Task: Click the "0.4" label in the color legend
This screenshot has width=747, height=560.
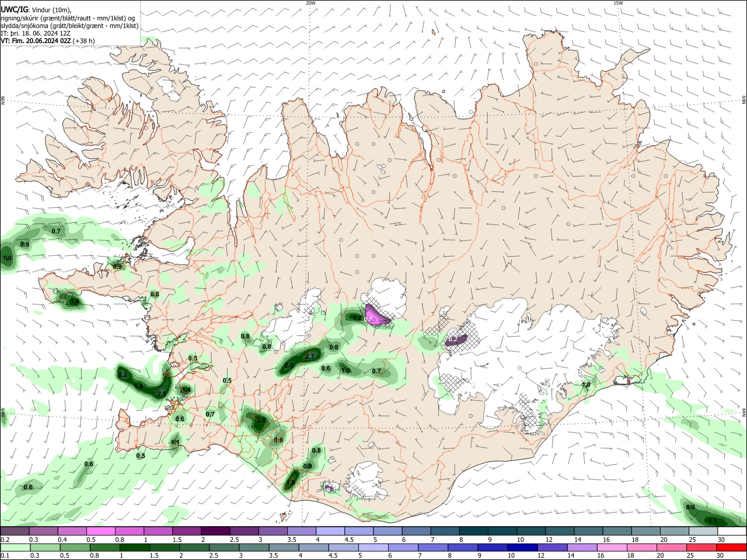Action: 62,540
